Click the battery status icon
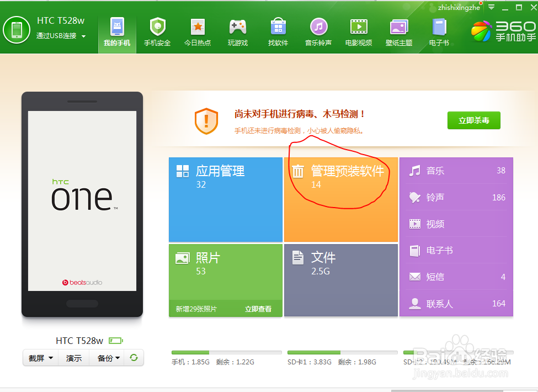 click(x=116, y=341)
